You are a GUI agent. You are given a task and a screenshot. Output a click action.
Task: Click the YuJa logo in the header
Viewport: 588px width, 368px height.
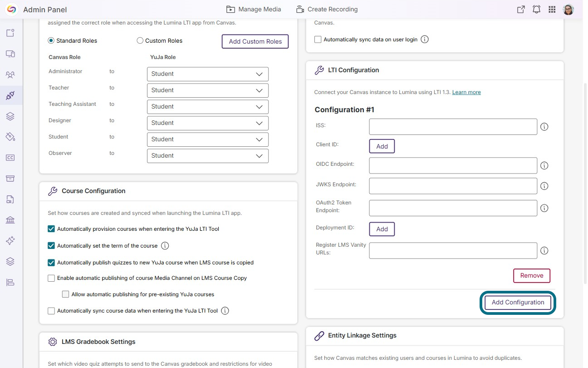11,10
